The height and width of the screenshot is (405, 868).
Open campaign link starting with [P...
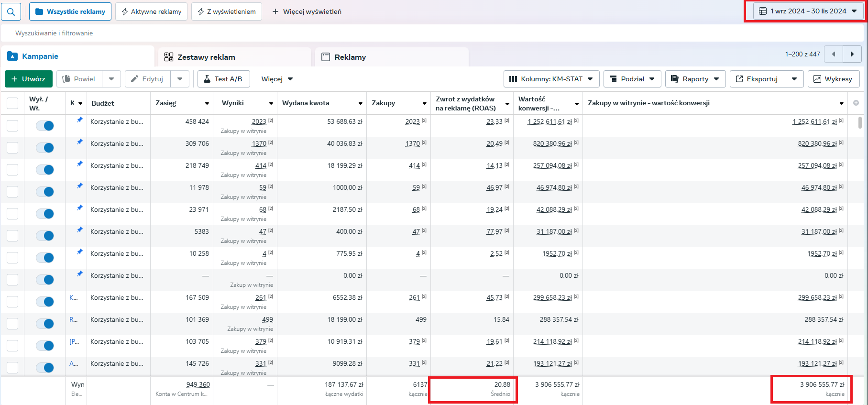(74, 341)
